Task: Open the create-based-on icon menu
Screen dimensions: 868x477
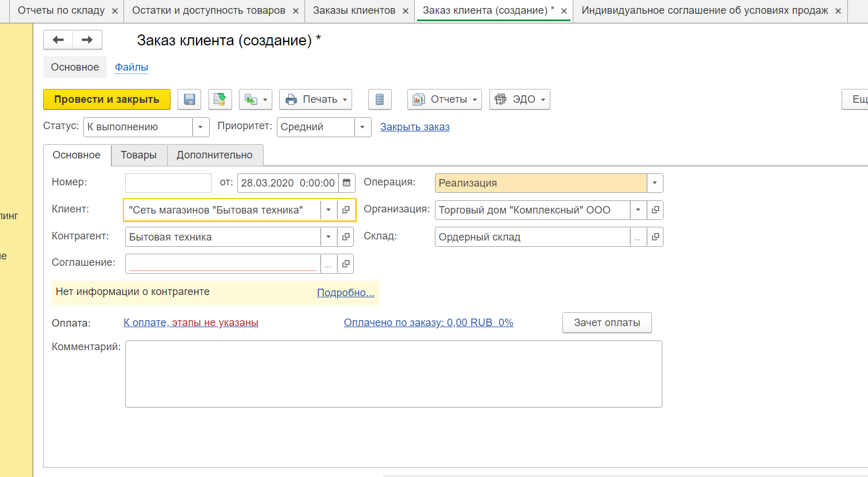Action: (256, 99)
